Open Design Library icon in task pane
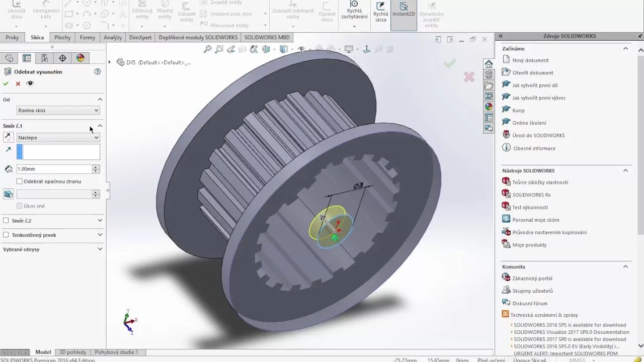 coord(489,74)
